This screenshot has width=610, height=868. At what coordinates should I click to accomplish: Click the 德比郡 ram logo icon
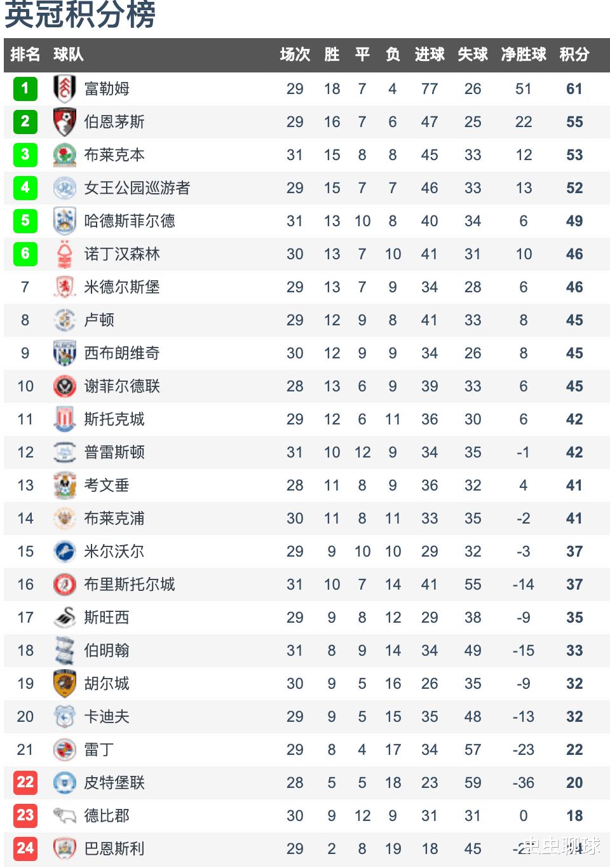coord(65,816)
